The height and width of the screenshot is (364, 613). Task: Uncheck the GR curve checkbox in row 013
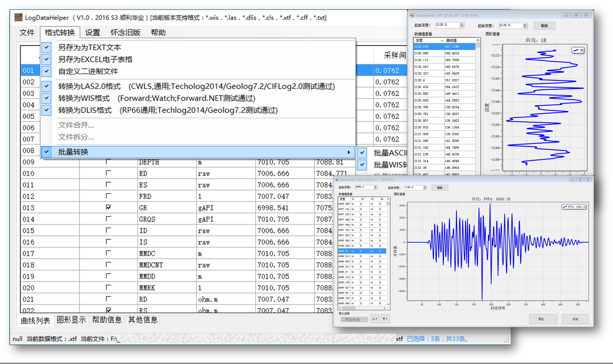109,207
